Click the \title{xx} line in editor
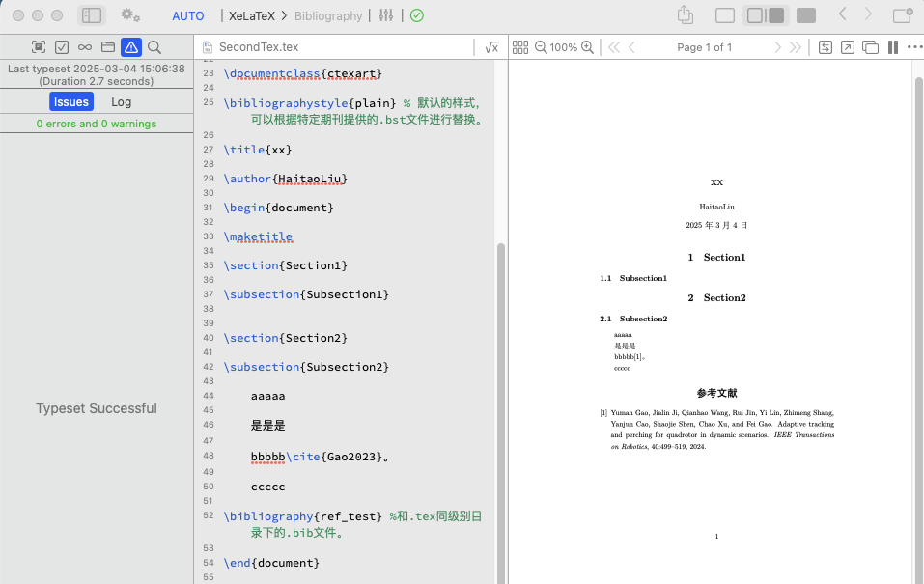 (x=258, y=150)
